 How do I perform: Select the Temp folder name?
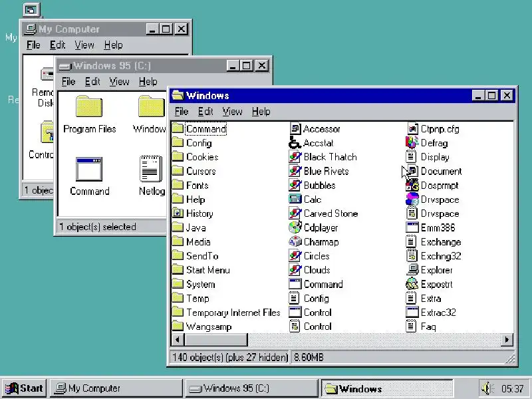coord(198,299)
